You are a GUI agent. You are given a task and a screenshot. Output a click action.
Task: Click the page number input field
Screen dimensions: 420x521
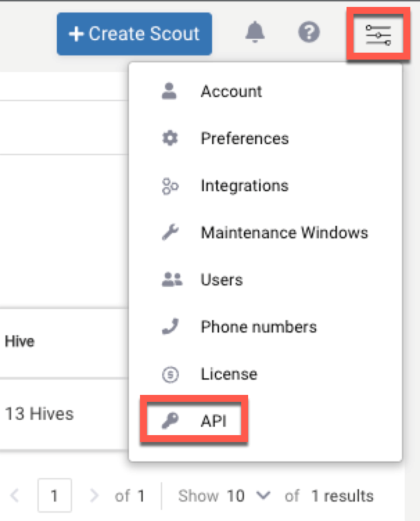[55, 496]
